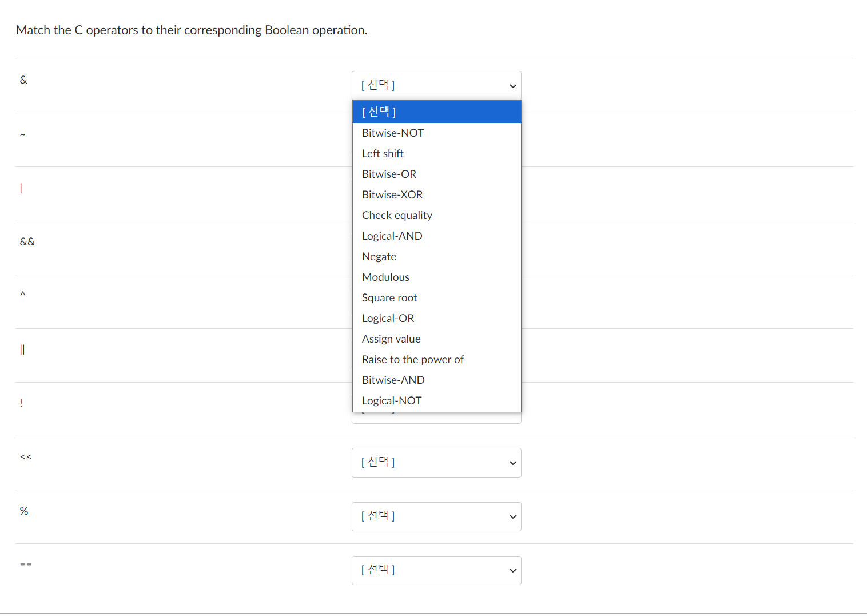
Task: Select Check equality option
Action: click(437, 215)
